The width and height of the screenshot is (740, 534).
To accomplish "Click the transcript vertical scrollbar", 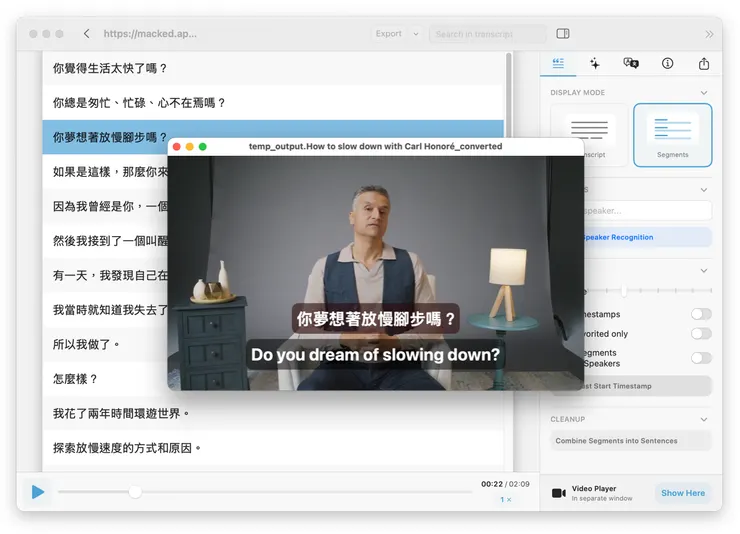I will [509, 94].
